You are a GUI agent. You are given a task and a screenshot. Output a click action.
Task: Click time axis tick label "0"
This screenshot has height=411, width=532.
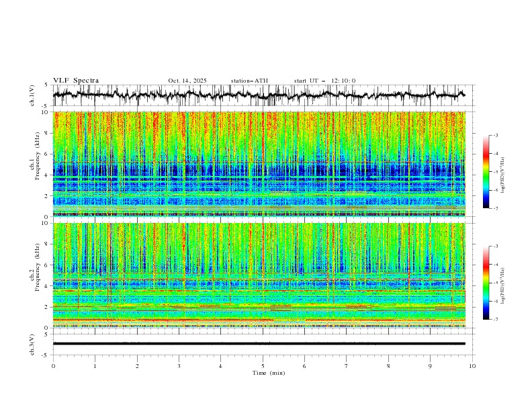tap(53, 366)
